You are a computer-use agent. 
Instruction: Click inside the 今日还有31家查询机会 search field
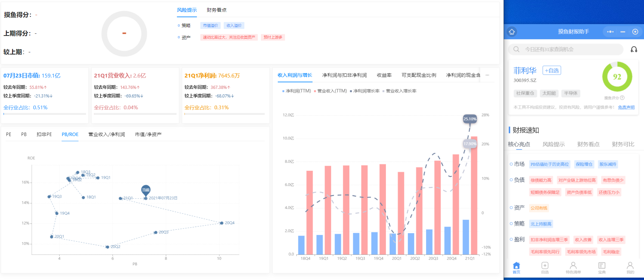click(x=566, y=49)
